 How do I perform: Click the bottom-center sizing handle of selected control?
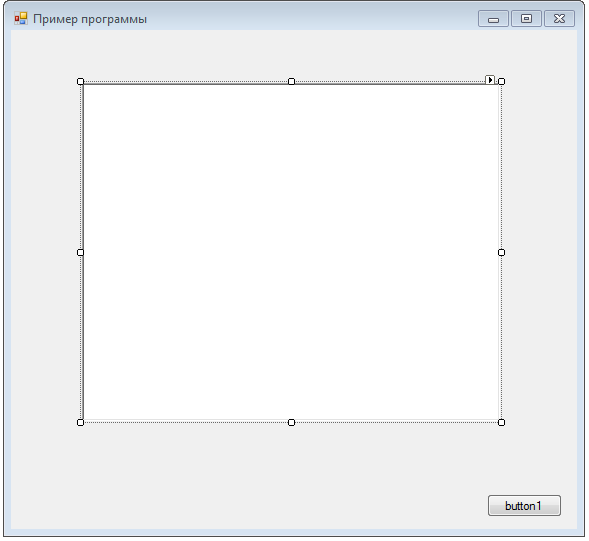click(x=291, y=423)
